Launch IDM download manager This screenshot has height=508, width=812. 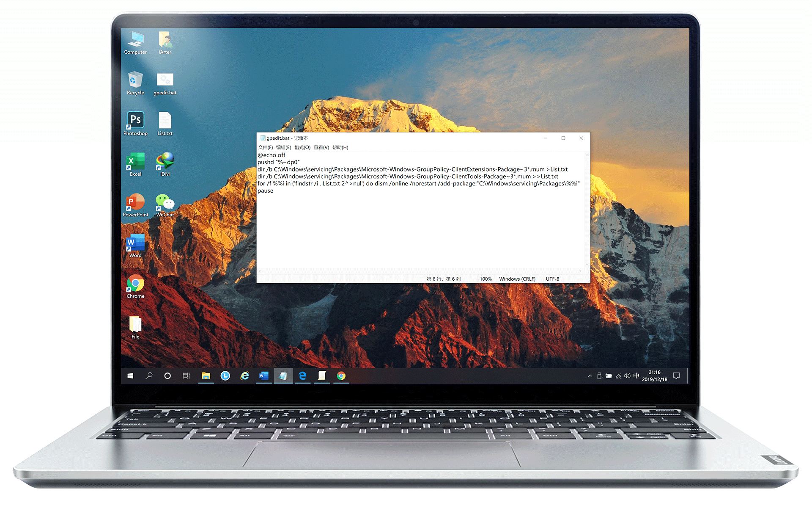[x=166, y=164]
